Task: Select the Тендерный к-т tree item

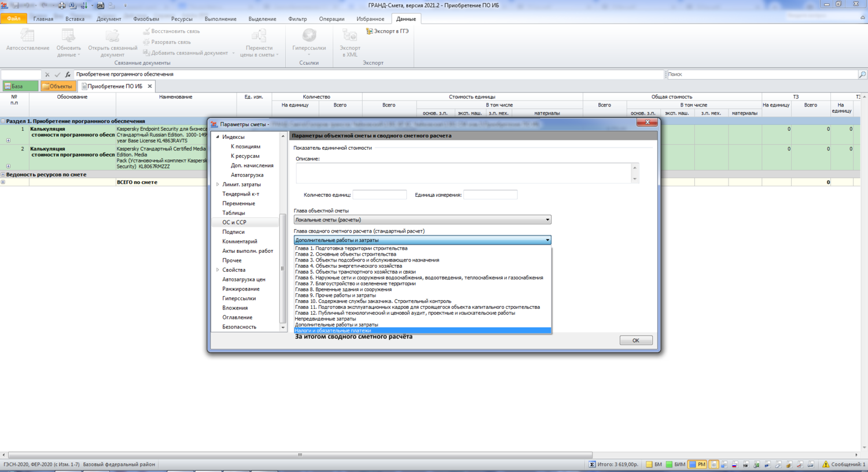Action: pyautogui.click(x=241, y=194)
